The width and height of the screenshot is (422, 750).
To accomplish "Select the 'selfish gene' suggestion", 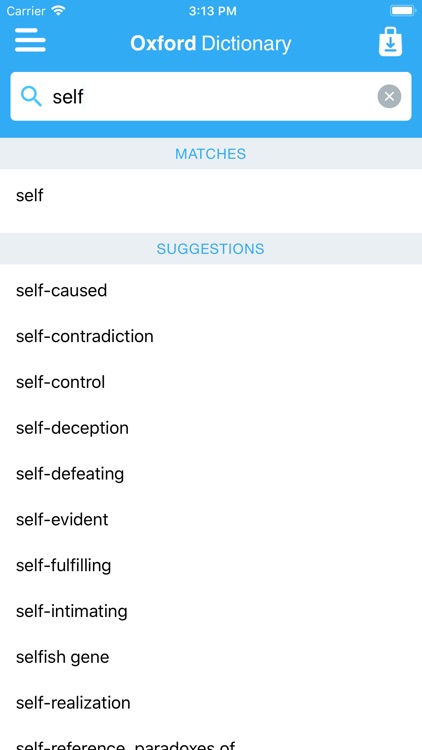I will [x=211, y=657].
